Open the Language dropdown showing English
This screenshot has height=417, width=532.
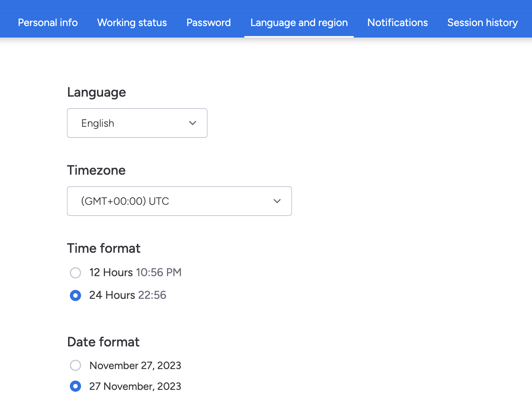[137, 123]
